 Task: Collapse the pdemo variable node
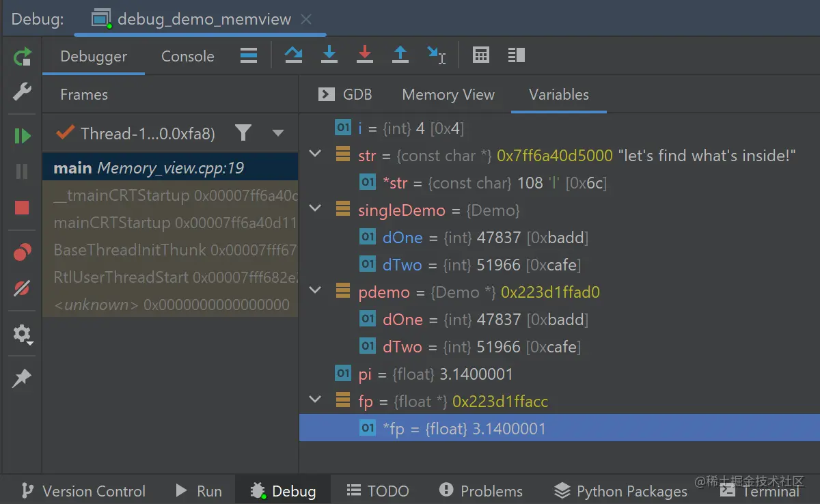pos(315,291)
